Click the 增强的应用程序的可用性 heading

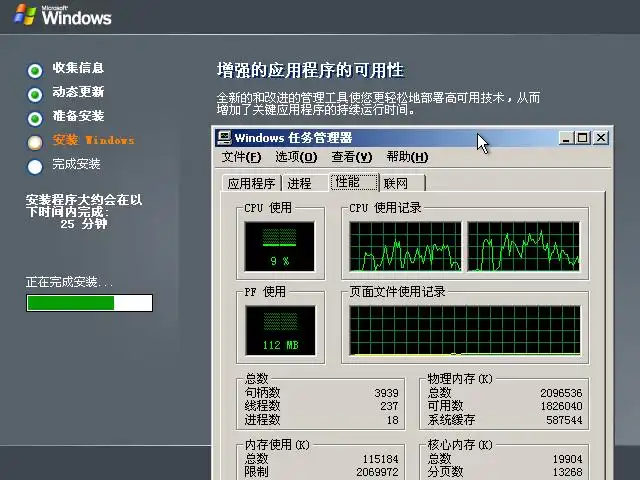(x=310, y=70)
